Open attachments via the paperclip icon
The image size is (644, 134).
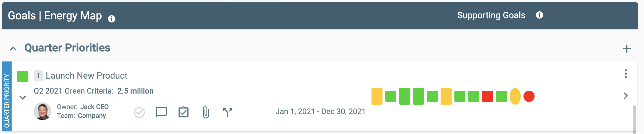[x=206, y=112]
